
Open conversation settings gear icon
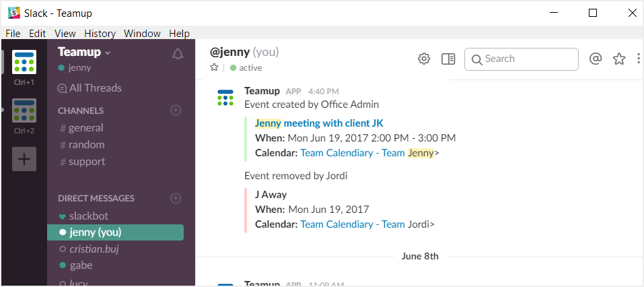pyautogui.click(x=423, y=59)
